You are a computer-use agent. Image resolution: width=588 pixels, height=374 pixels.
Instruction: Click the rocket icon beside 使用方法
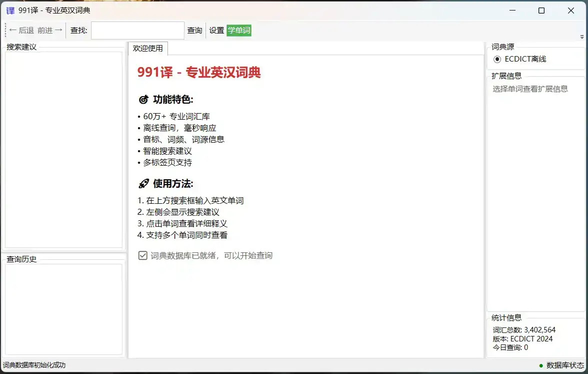[143, 183]
